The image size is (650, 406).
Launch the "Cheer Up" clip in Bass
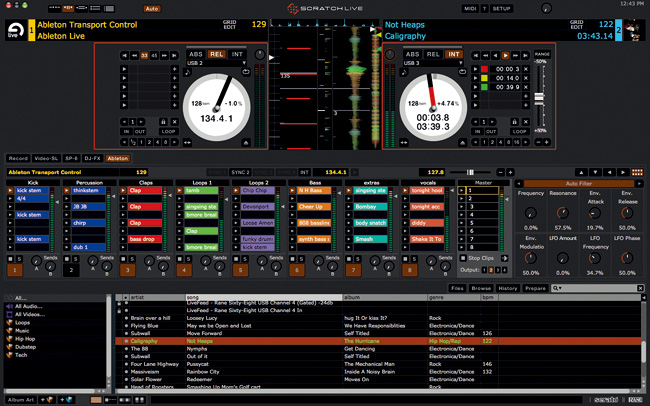pos(313,207)
